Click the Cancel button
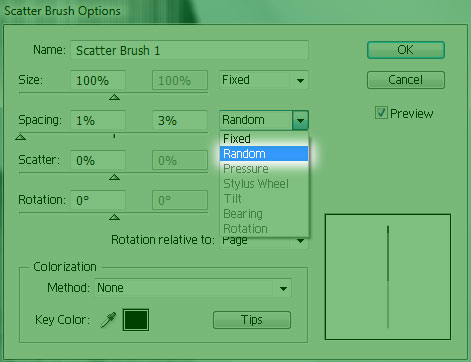The width and height of the screenshot is (471, 362). click(x=406, y=80)
